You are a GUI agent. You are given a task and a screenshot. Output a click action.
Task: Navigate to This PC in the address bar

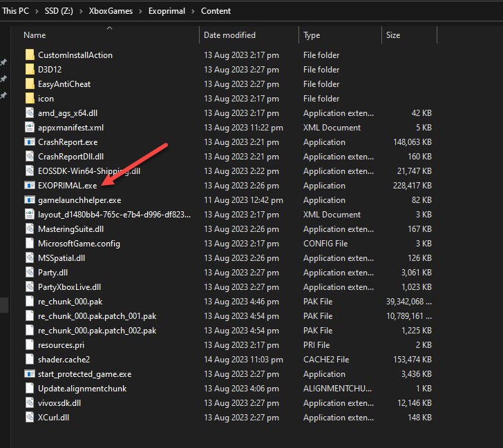[x=15, y=11]
